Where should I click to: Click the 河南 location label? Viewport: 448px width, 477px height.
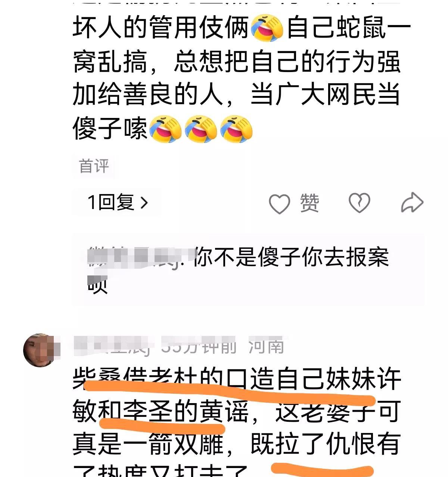266,346
